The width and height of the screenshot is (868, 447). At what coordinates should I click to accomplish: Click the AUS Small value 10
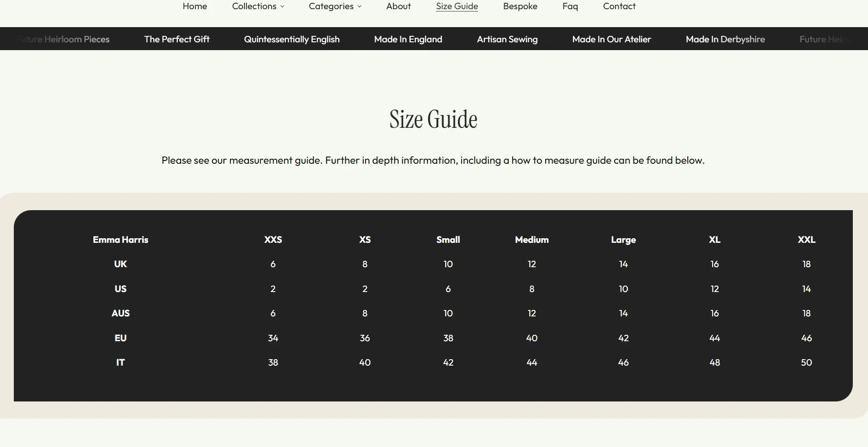[448, 313]
